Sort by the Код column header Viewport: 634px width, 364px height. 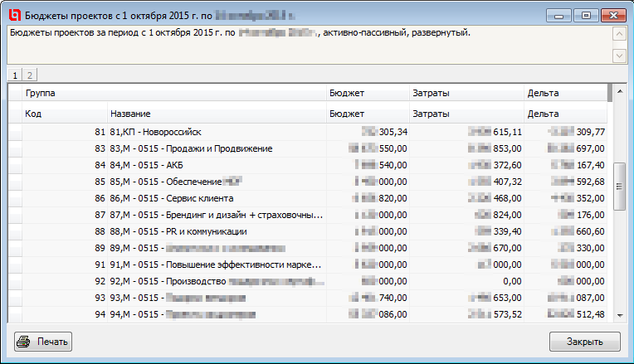pos(65,113)
